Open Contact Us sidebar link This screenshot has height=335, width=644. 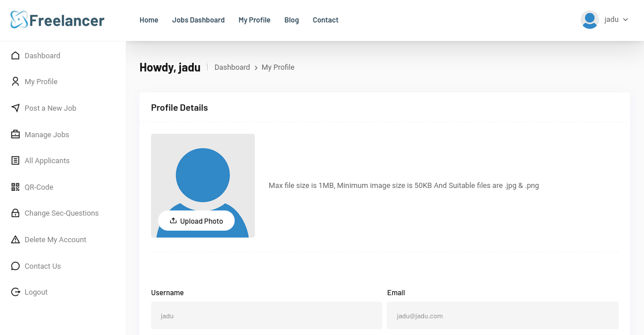[x=43, y=266]
